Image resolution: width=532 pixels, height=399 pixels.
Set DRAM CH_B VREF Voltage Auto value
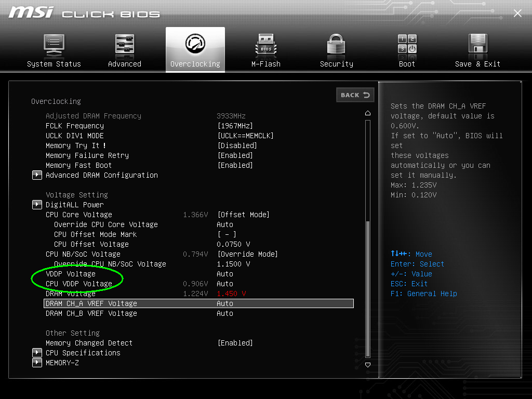(225, 313)
